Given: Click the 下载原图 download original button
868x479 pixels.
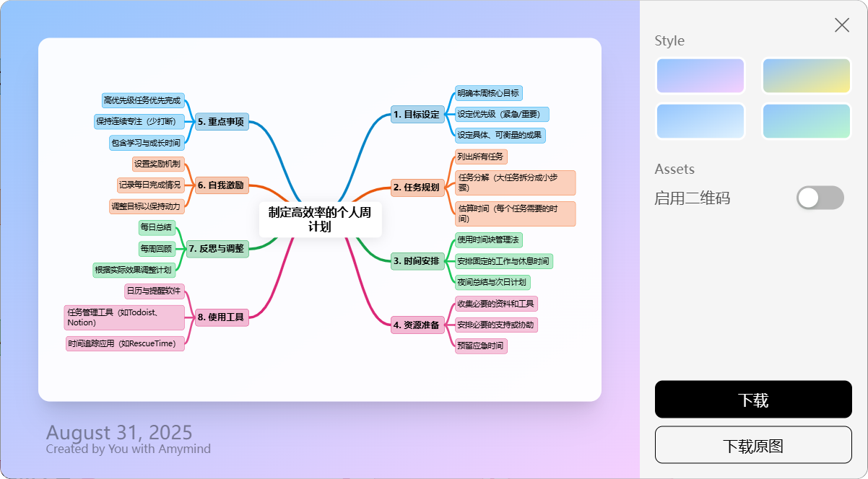Looking at the screenshot, I should coord(753,445).
